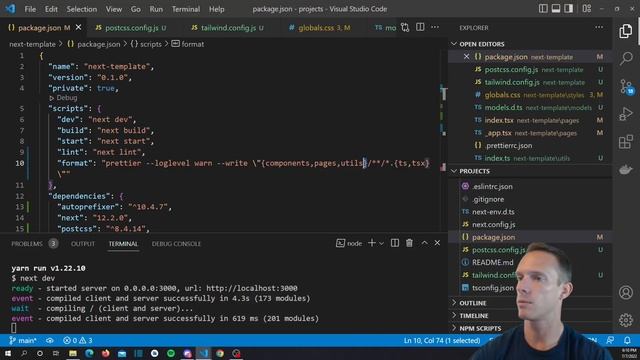Split the terminal panel

tap(395, 243)
